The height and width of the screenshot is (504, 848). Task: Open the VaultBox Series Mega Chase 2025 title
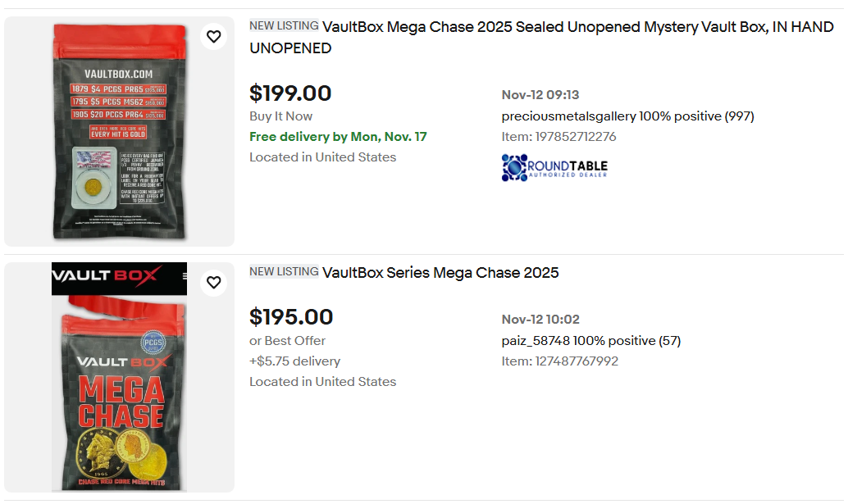point(440,273)
